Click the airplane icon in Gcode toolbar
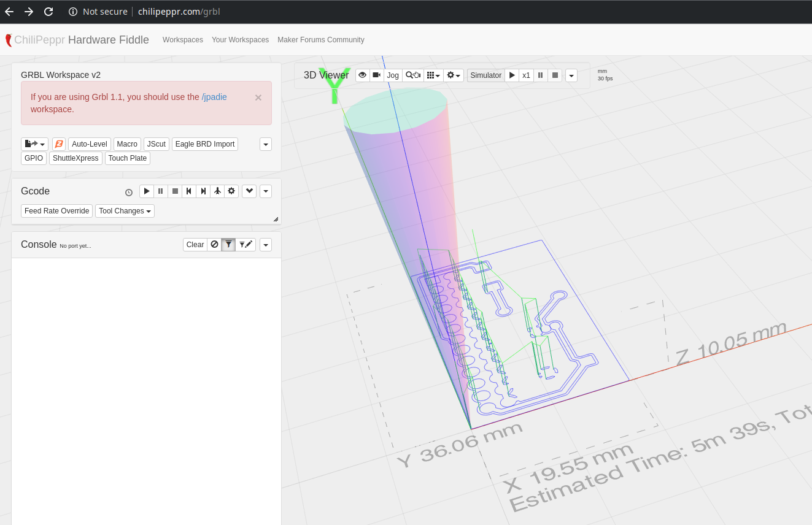This screenshot has height=525, width=812. pos(217,191)
